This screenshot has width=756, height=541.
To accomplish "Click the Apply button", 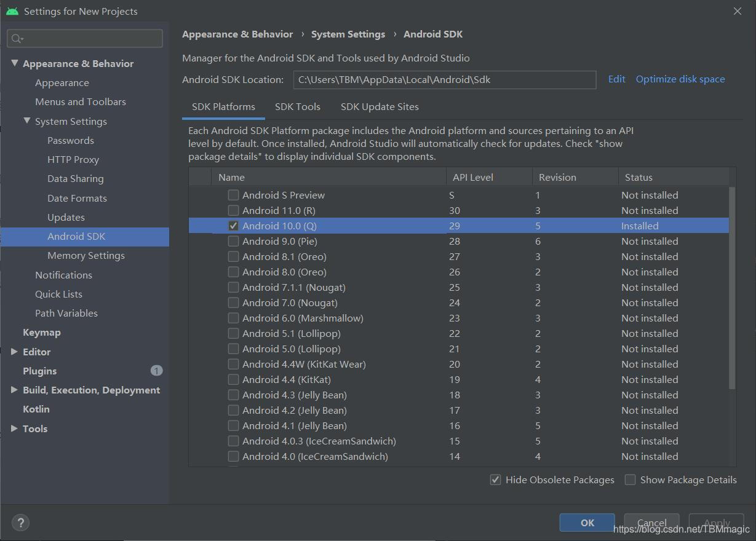I will click(717, 523).
